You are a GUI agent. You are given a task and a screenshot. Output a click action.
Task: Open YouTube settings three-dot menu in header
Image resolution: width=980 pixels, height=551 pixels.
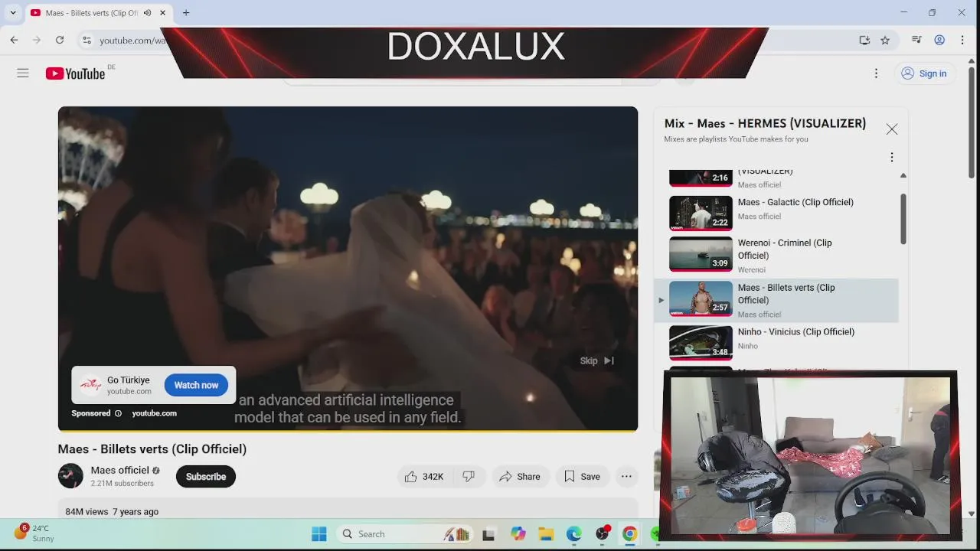click(x=876, y=73)
